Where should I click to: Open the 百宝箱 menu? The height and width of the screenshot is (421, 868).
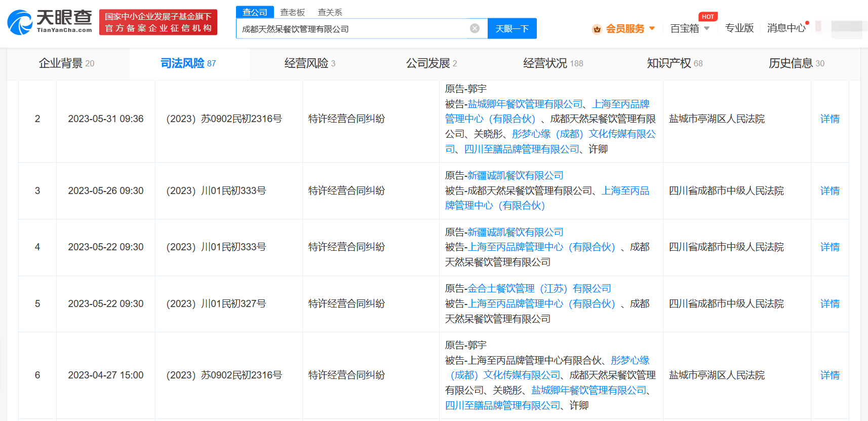pyautogui.click(x=685, y=28)
